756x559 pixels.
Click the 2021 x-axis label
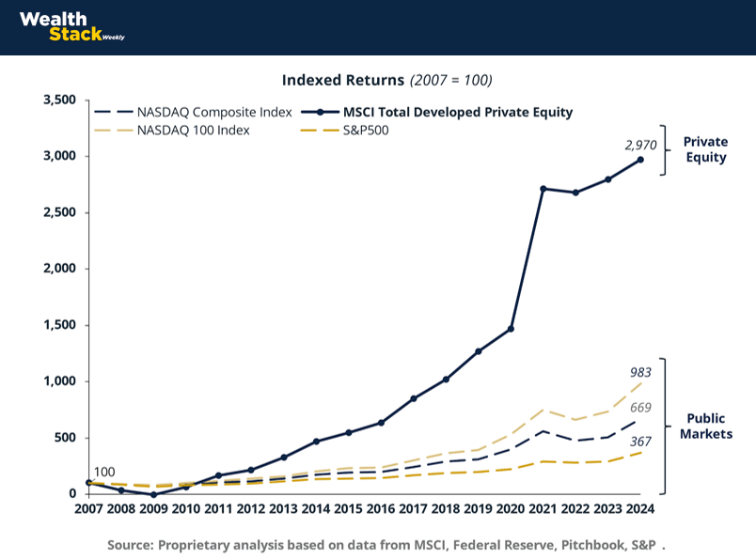point(543,509)
